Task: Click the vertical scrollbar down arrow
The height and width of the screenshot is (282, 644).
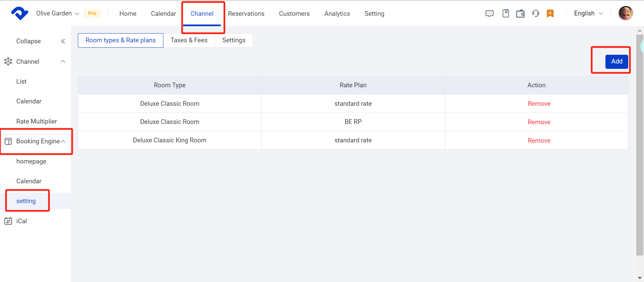Action: click(x=640, y=278)
